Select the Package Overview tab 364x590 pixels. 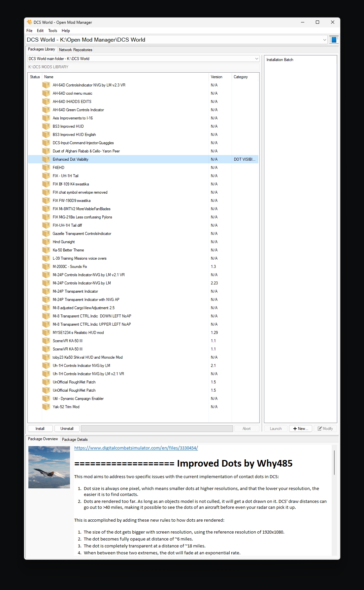43,439
